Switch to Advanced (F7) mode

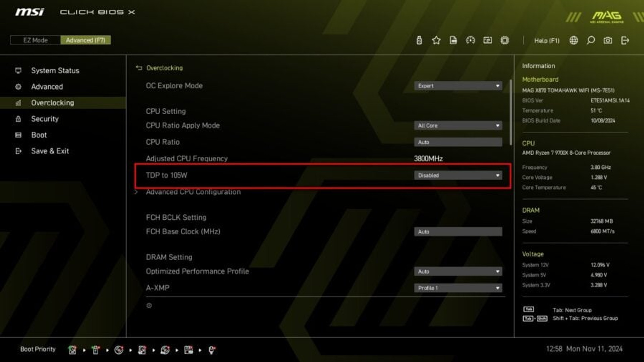[x=86, y=40]
